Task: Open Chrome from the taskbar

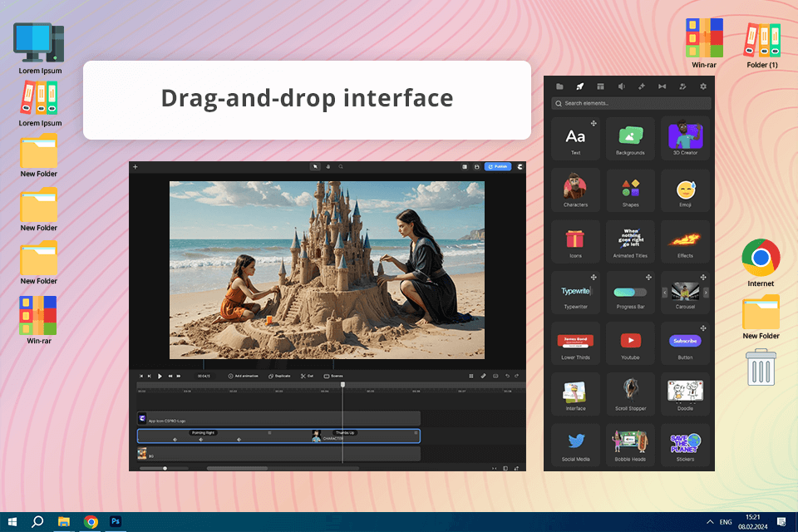Action: [91, 522]
